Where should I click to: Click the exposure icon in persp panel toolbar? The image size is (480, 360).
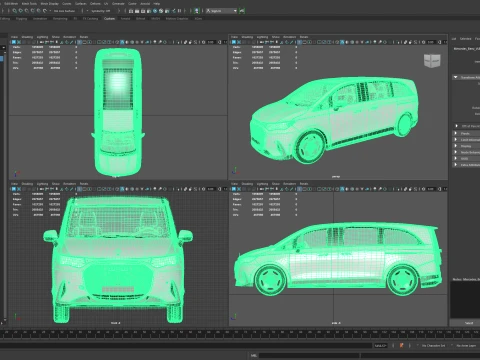(x=423, y=42)
